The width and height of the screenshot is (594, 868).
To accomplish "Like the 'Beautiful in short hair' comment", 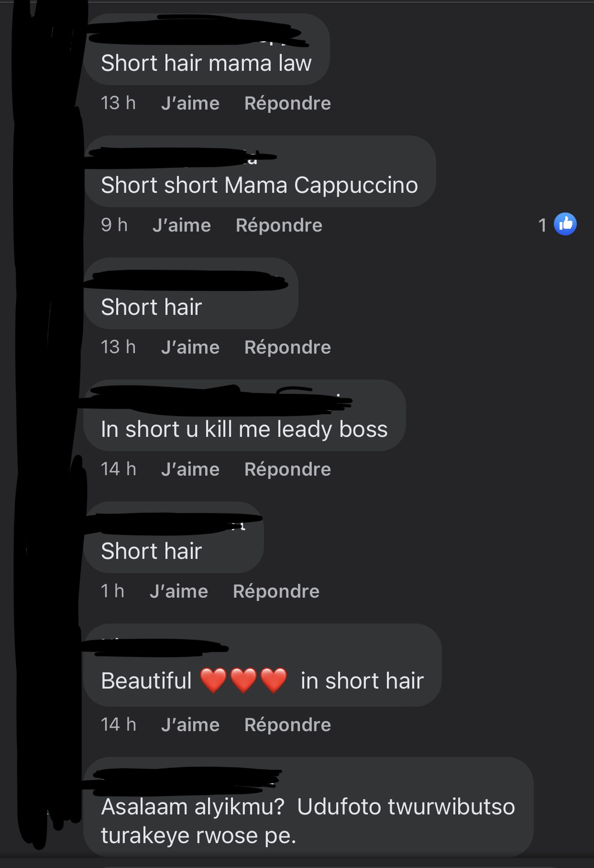I will 190,725.
